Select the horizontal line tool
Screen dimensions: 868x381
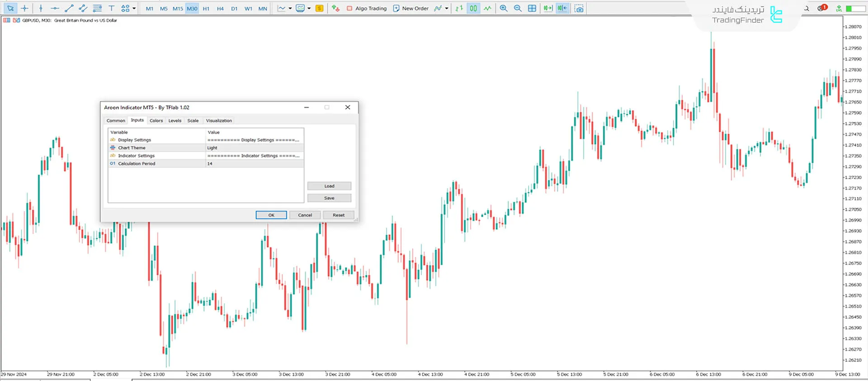coord(55,8)
